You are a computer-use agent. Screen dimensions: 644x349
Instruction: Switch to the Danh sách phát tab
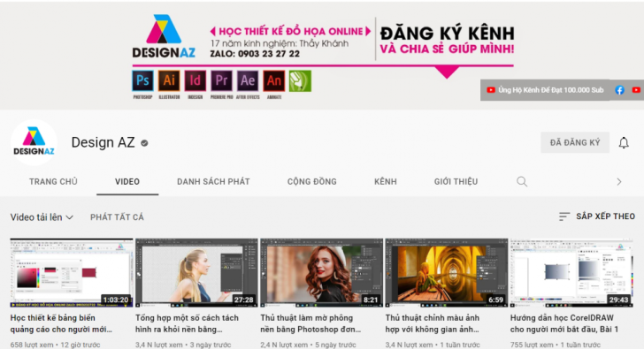point(213,181)
